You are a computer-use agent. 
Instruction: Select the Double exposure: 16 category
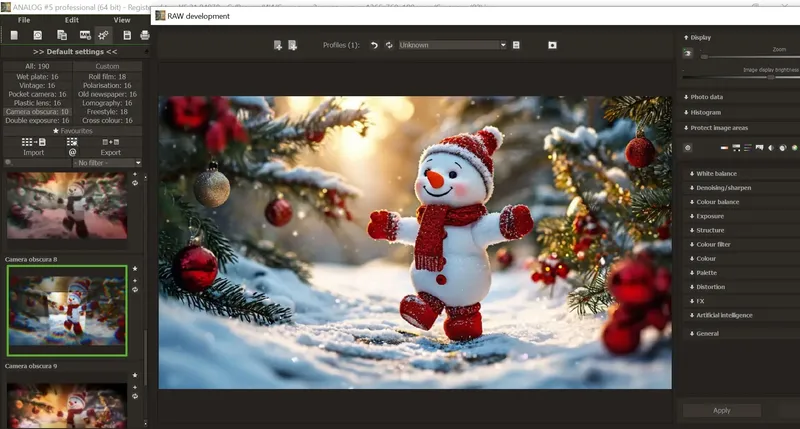click(x=37, y=121)
